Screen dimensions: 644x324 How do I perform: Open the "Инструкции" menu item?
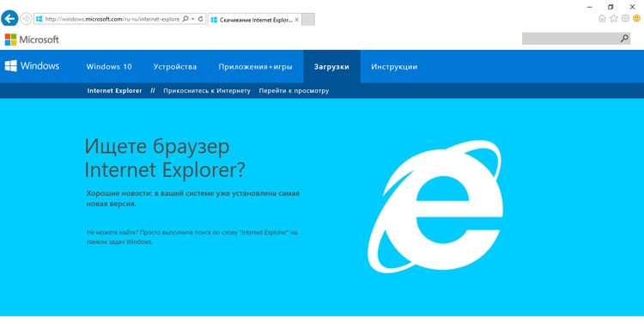point(394,67)
